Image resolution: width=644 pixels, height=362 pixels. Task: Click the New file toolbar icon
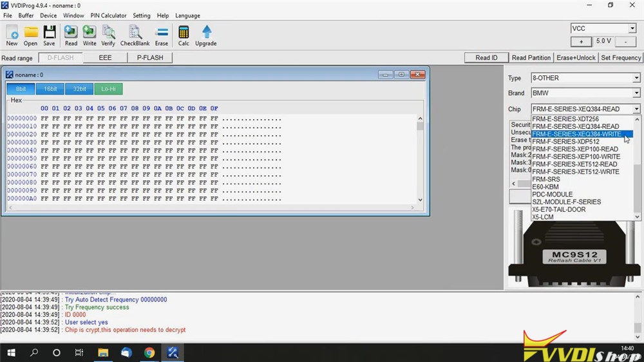12,35
